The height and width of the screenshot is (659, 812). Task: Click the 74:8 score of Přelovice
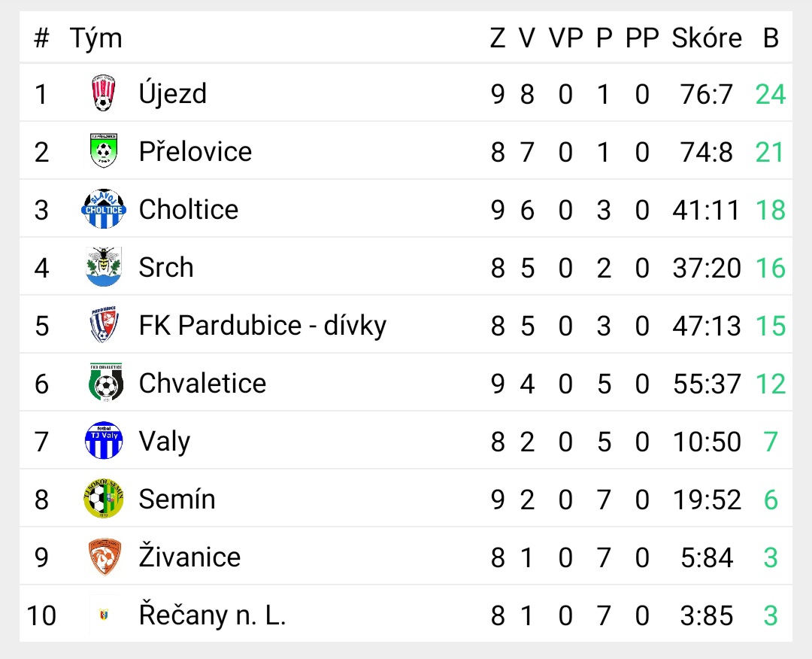(x=707, y=152)
